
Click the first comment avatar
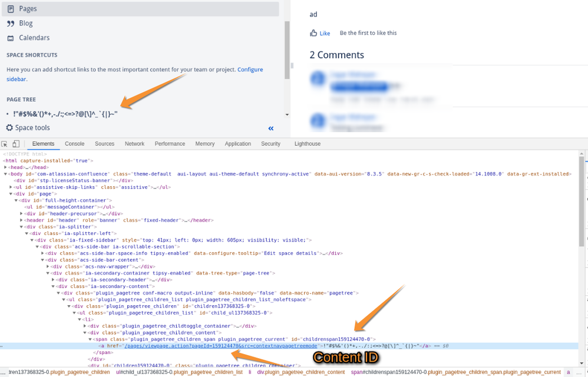click(x=318, y=79)
